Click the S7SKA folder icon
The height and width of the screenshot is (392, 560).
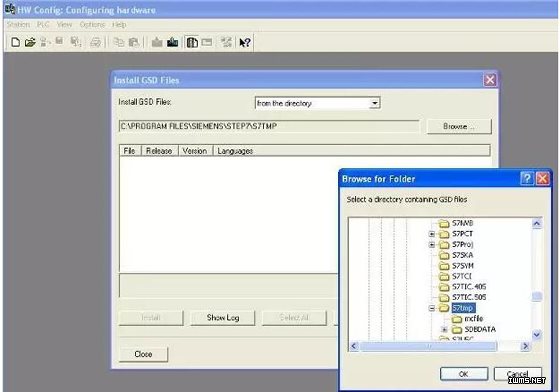point(444,255)
